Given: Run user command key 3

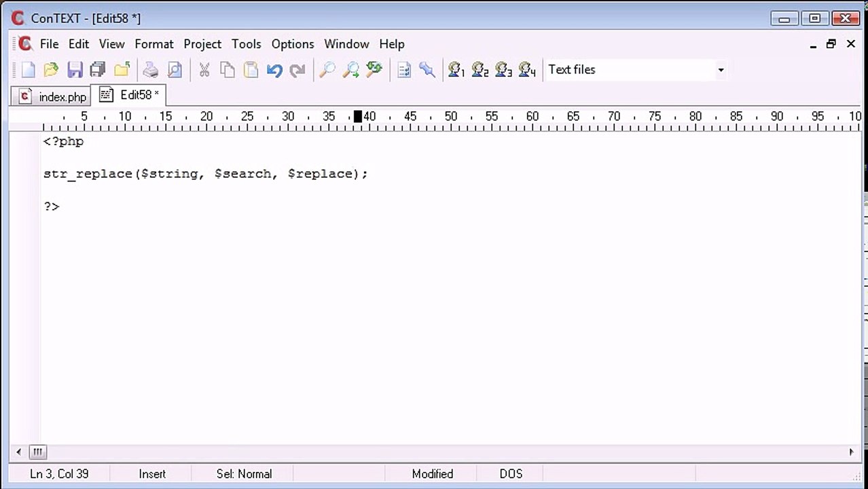Looking at the screenshot, I should (503, 69).
